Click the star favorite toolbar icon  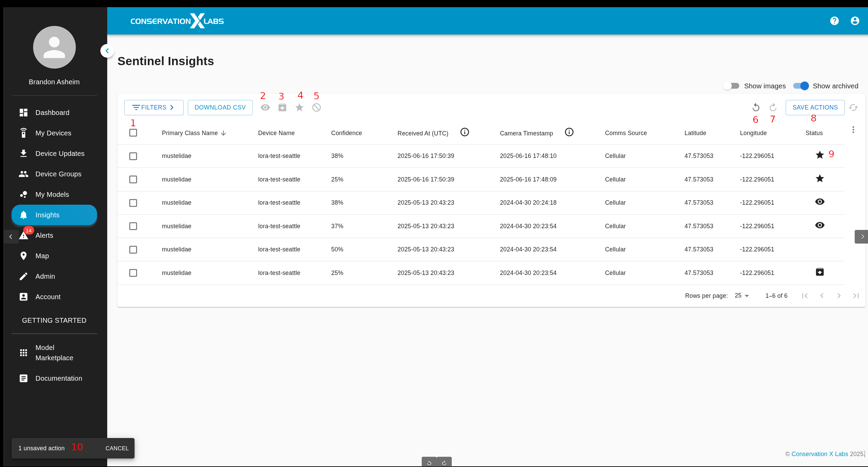(299, 107)
